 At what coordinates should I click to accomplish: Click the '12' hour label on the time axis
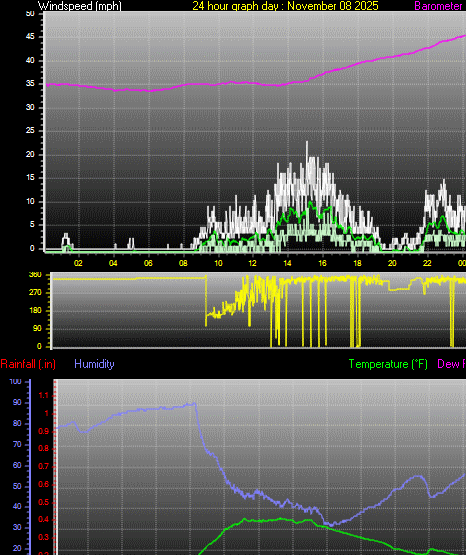(252, 263)
